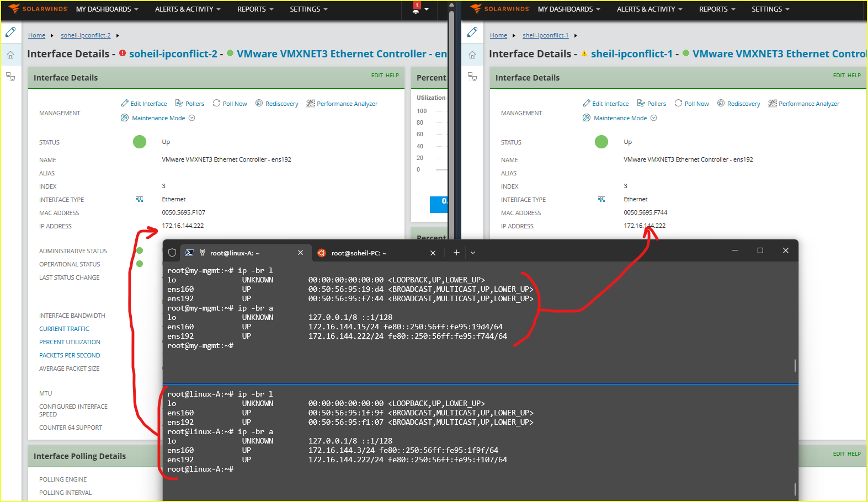Image resolution: width=868 pixels, height=502 pixels.
Task: Open Reports menu in soheil-ipconflict-2 window
Action: click(x=255, y=9)
